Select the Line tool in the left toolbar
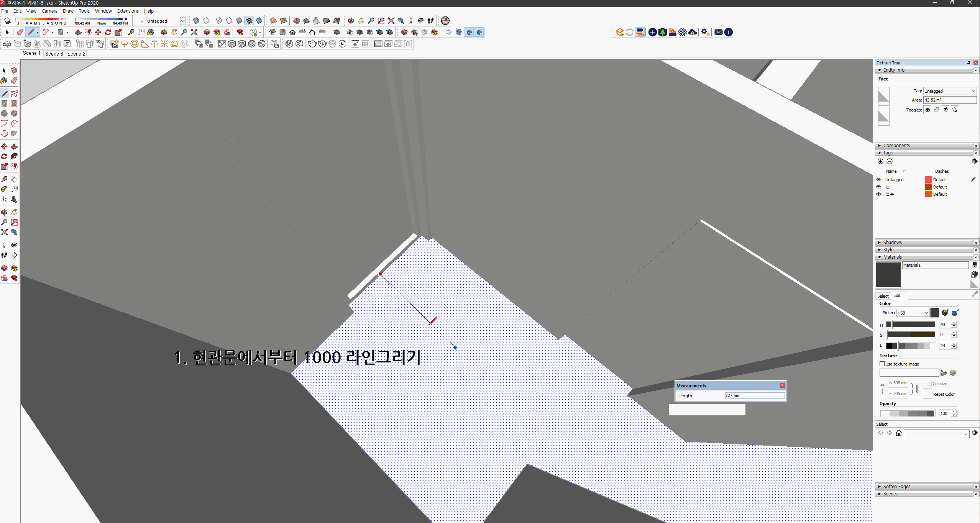The image size is (980, 523). (x=5, y=93)
